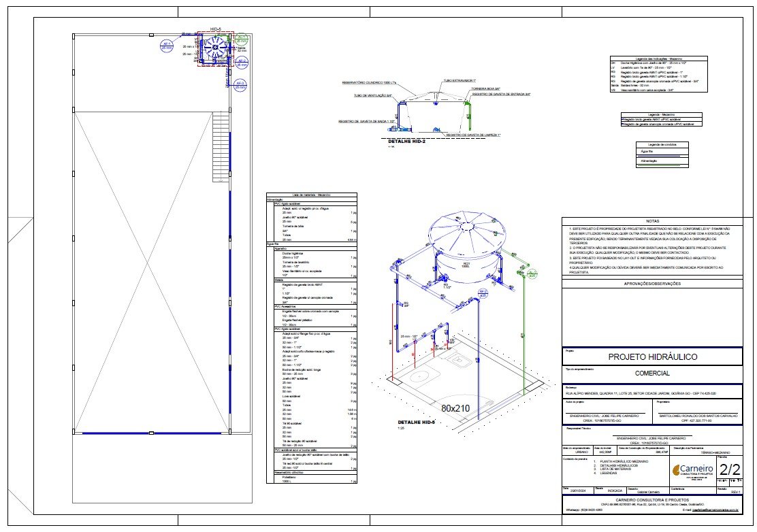Click the COMERCIAL project type text
757x532 pixels.
tap(652, 373)
